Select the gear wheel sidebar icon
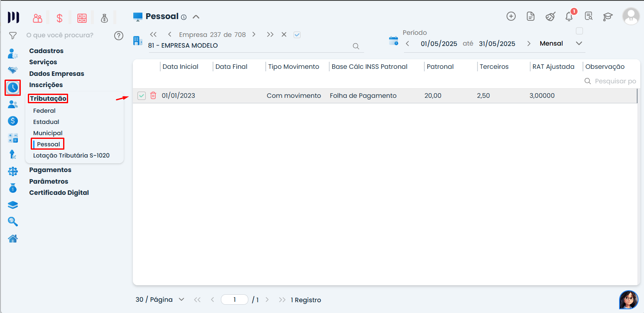This screenshot has width=644, height=313. pos(13,171)
